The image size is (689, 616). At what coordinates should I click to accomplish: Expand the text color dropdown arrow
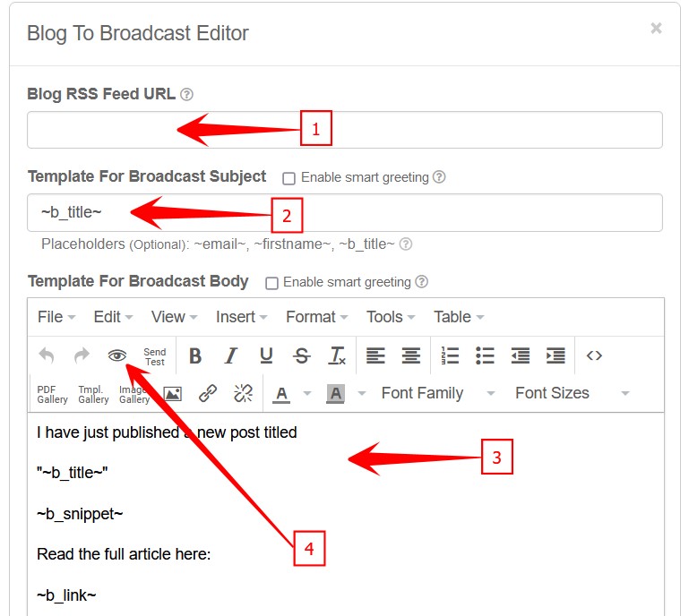tap(307, 393)
